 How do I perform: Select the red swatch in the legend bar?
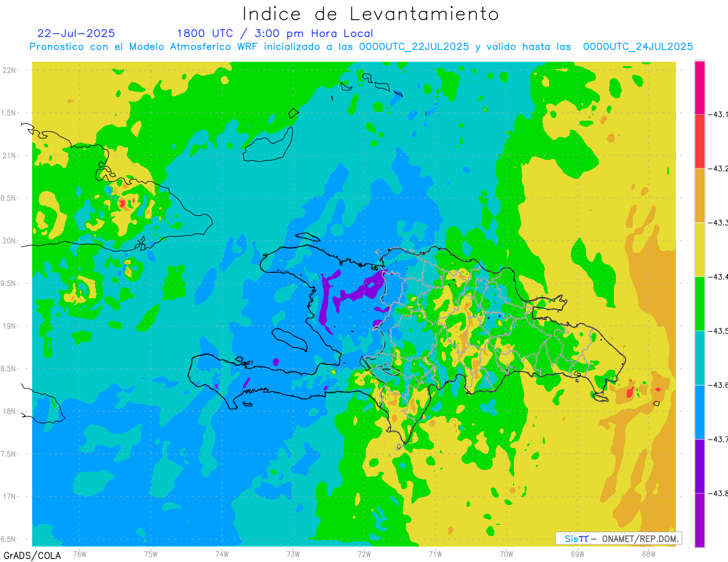[699, 141]
